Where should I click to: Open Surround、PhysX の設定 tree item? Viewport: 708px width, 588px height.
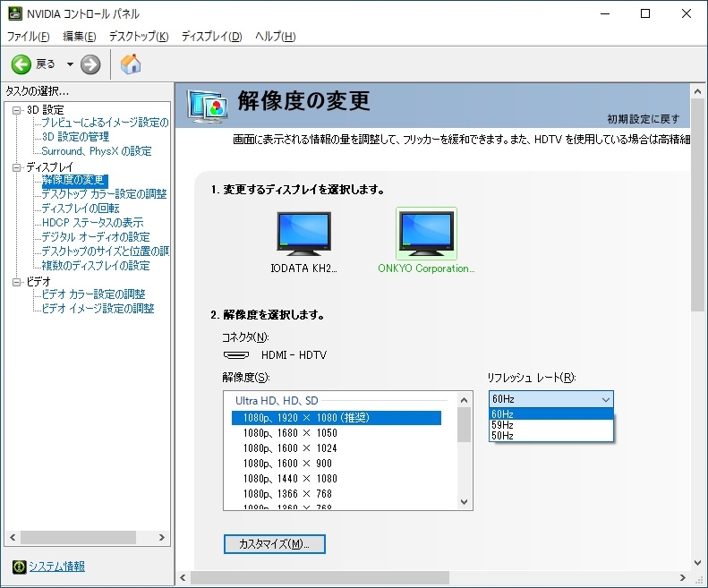pyautogui.click(x=97, y=151)
